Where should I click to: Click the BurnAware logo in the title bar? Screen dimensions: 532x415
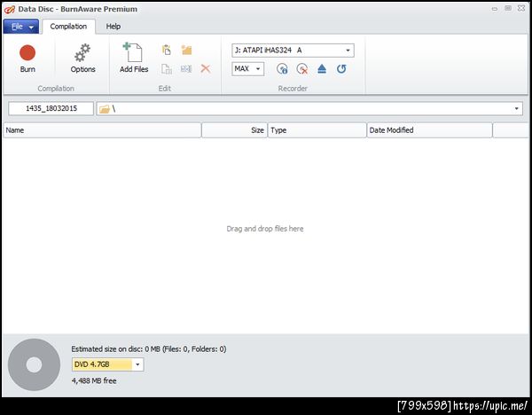point(10,9)
